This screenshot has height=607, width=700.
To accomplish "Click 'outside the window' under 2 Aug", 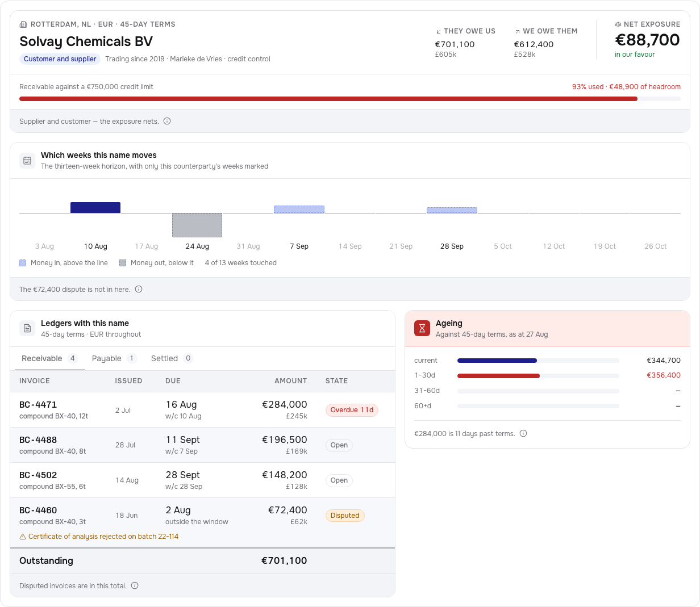I will coord(197,522).
